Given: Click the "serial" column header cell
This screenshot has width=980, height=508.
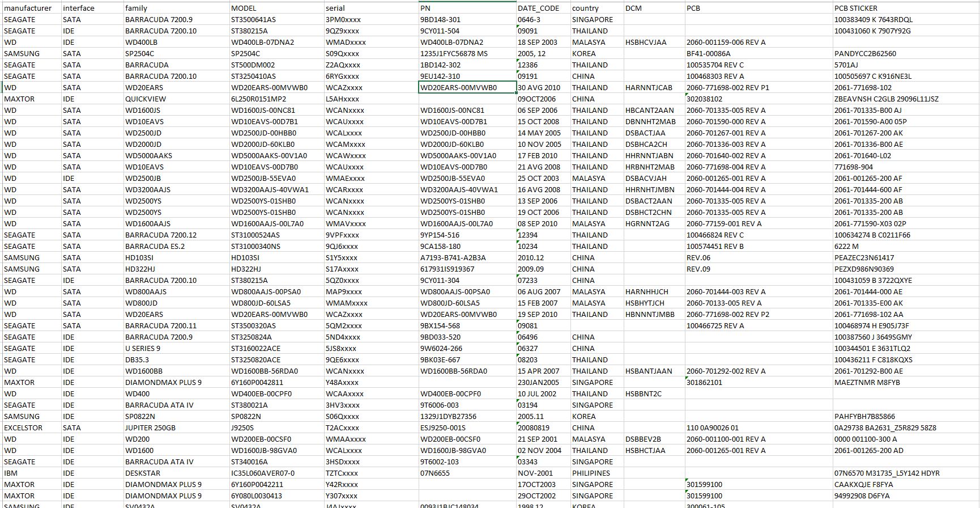Looking at the screenshot, I should pyautogui.click(x=371, y=8).
